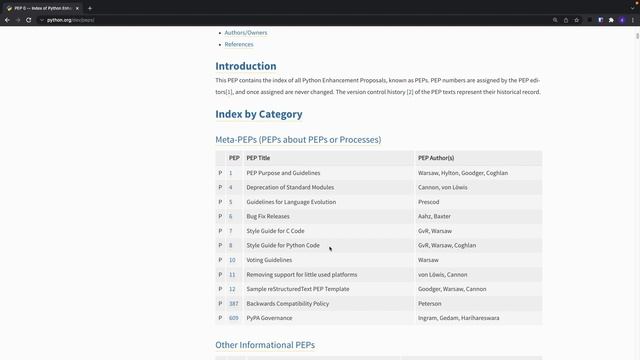The height and width of the screenshot is (360, 640).
Task: Click the Introduction heading
Action: (x=246, y=66)
